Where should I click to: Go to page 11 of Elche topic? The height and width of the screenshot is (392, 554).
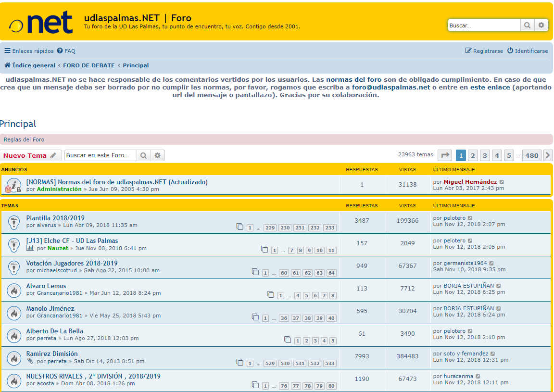(331, 250)
